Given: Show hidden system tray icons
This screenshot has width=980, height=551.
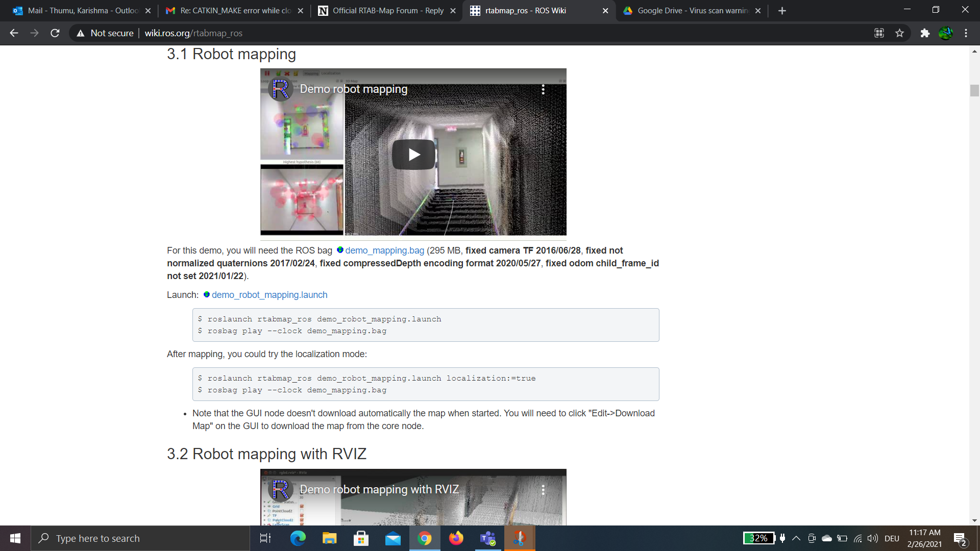Looking at the screenshot, I should pyautogui.click(x=796, y=538).
